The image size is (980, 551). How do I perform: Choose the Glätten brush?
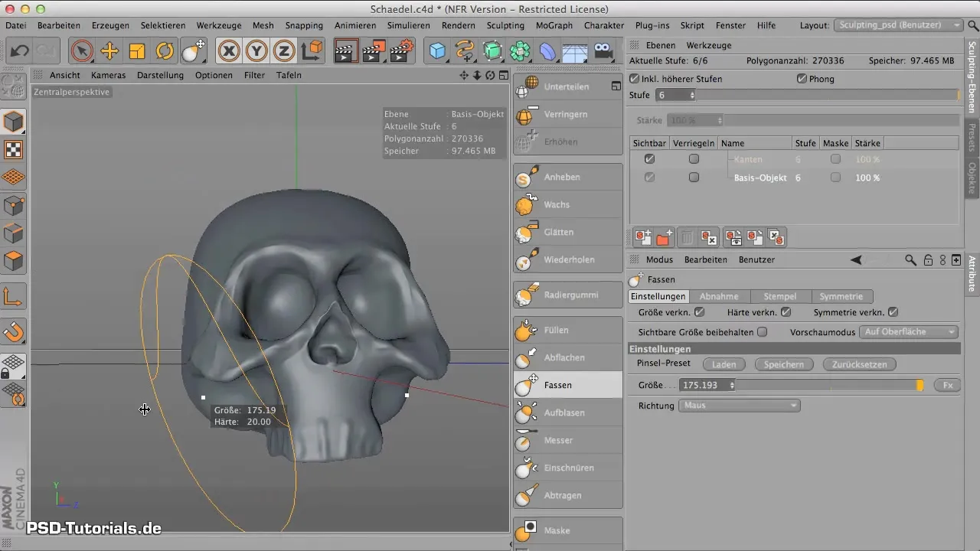click(568, 232)
